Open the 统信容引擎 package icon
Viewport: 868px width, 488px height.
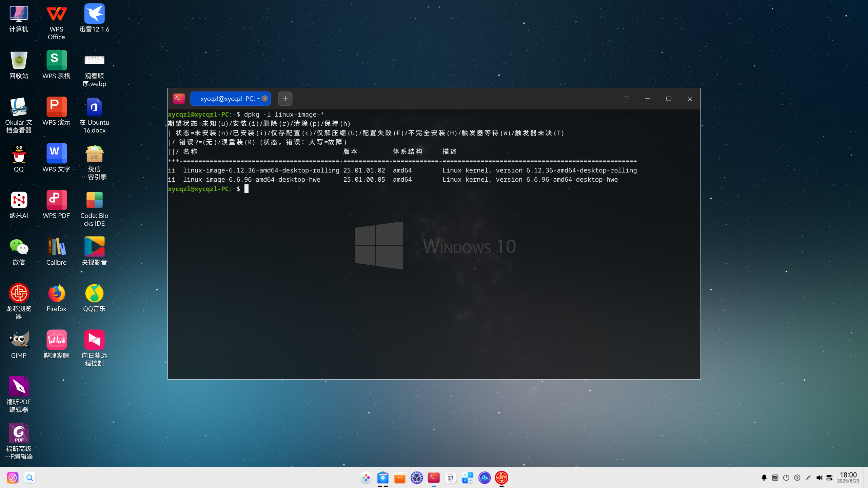pos(94,162)
